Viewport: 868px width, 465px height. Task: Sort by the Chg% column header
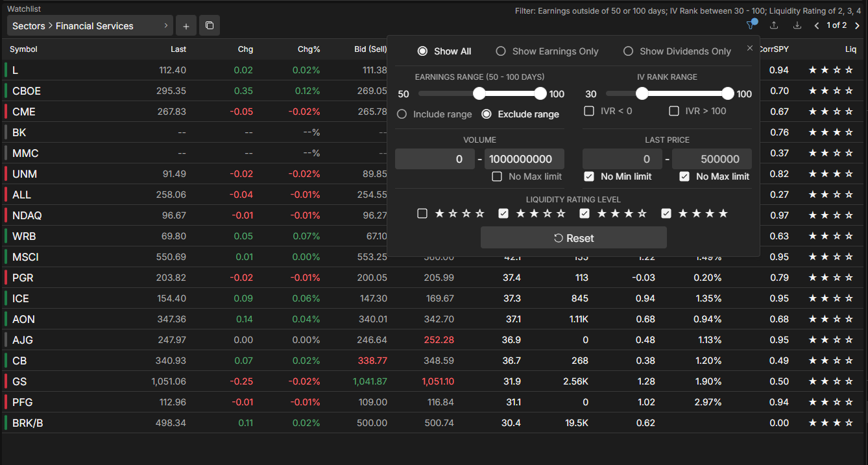pyautogui.click(x=309, y=49)
